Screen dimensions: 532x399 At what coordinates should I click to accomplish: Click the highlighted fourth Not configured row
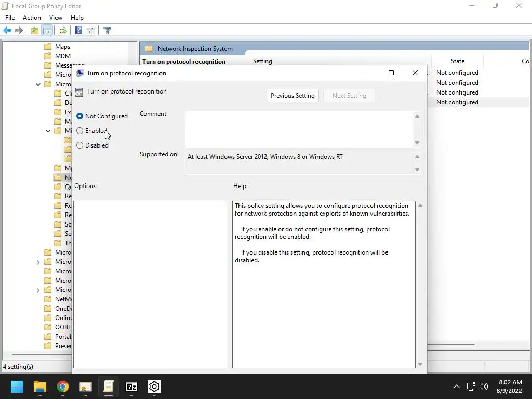(x=457, y=102)
